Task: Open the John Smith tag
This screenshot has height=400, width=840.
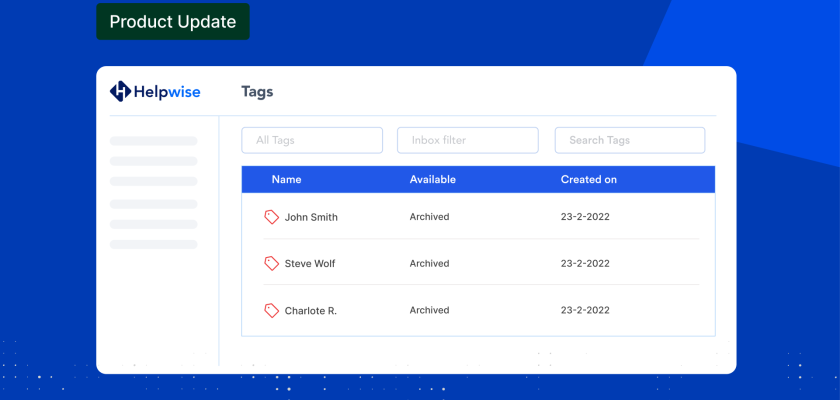Action: [311, 217]
